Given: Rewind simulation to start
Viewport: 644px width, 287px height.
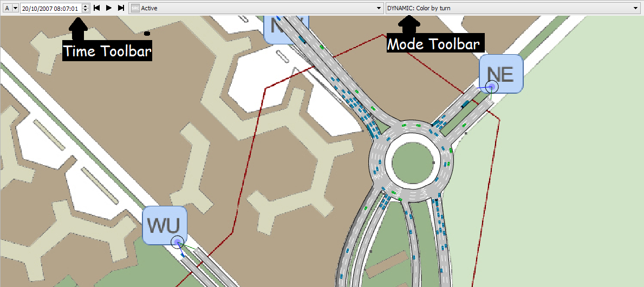Looking at the screenshot, I should click(x=97, y=8).
